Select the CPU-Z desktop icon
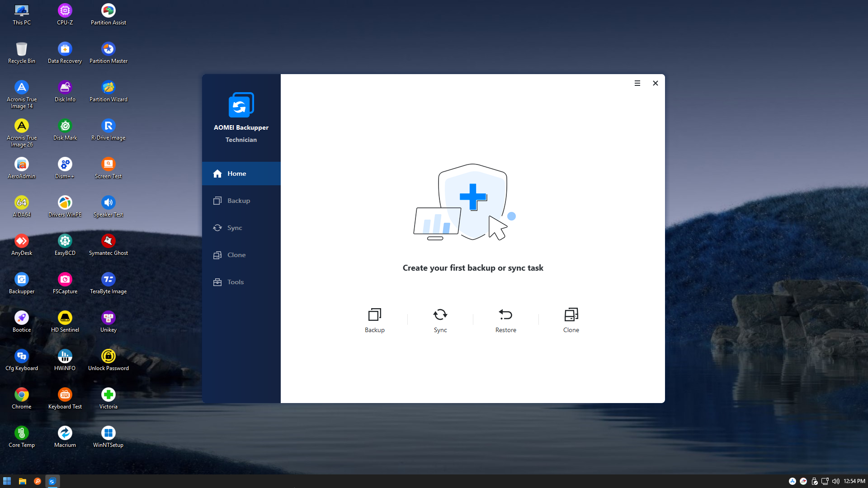Image resolution: width=868 pixels, height=488 pixels. [65, 14]
